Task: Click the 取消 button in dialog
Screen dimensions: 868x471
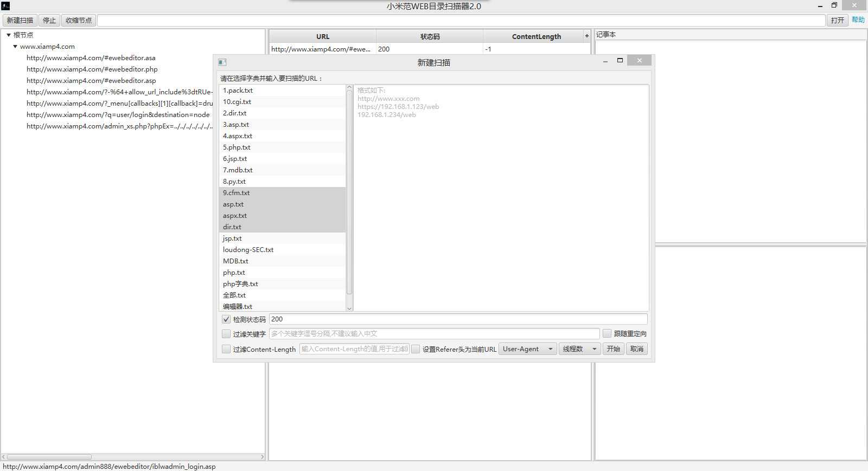Action: [x=637, y=349]
